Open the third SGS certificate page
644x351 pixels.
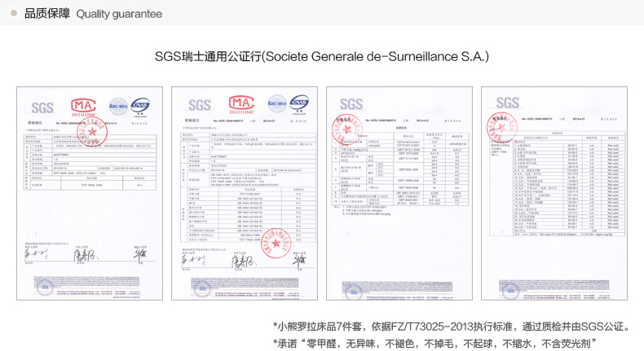[399, 193]
